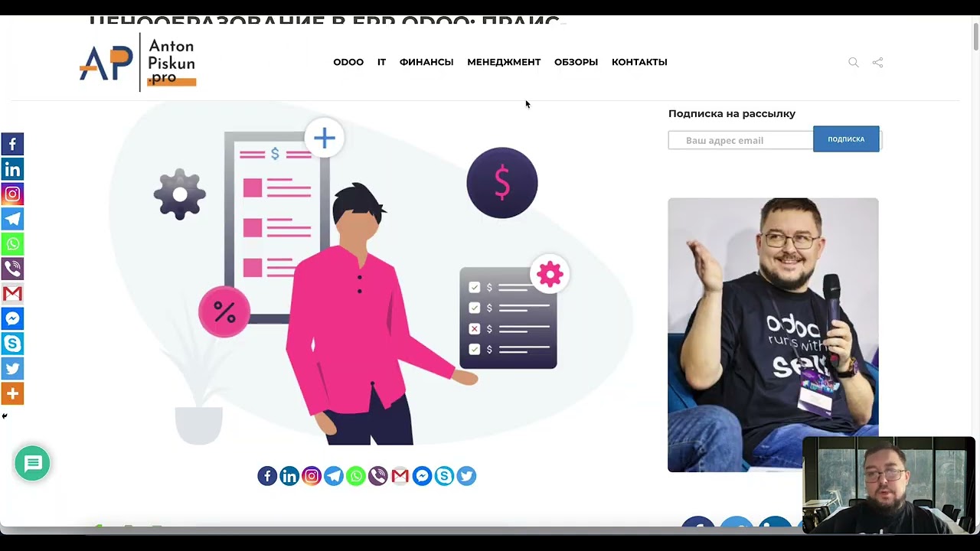Share via LinkedIn in left sidebar

[x=12, y=169]
